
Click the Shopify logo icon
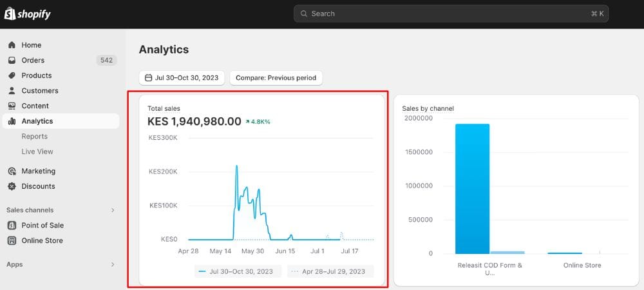[x=10, y=14]
